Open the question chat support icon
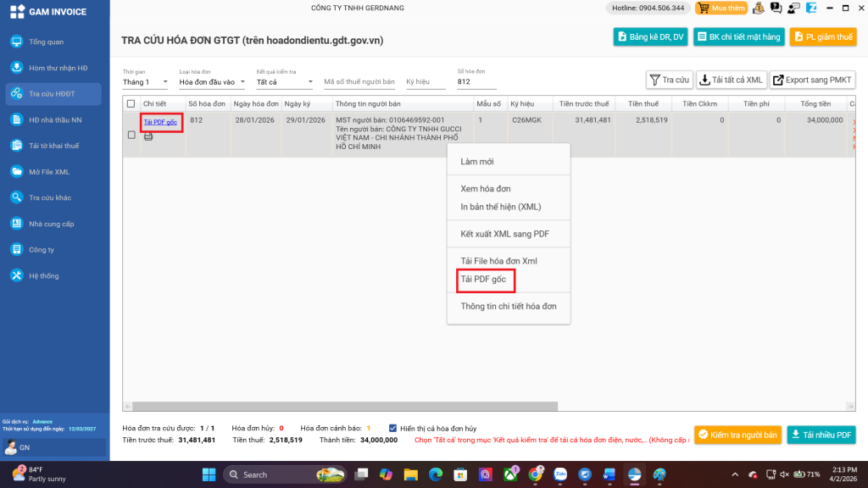This screenshot has height=488, width=868. pos(776,8)
